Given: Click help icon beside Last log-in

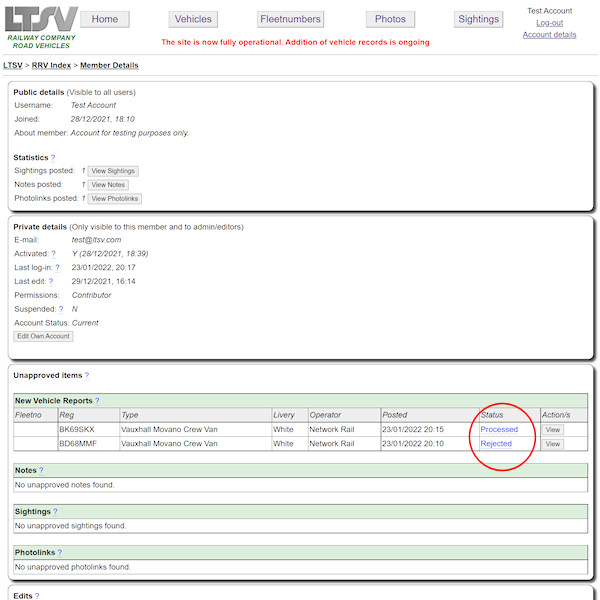Looking at the screenshot, I should click(57, 268).
